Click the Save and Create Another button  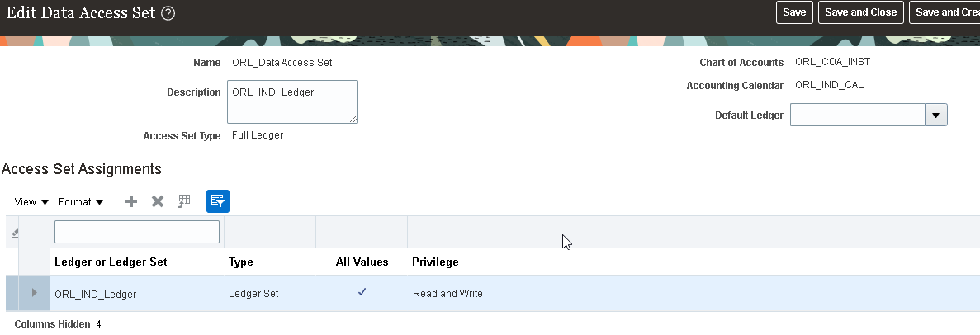coord(944,12)
